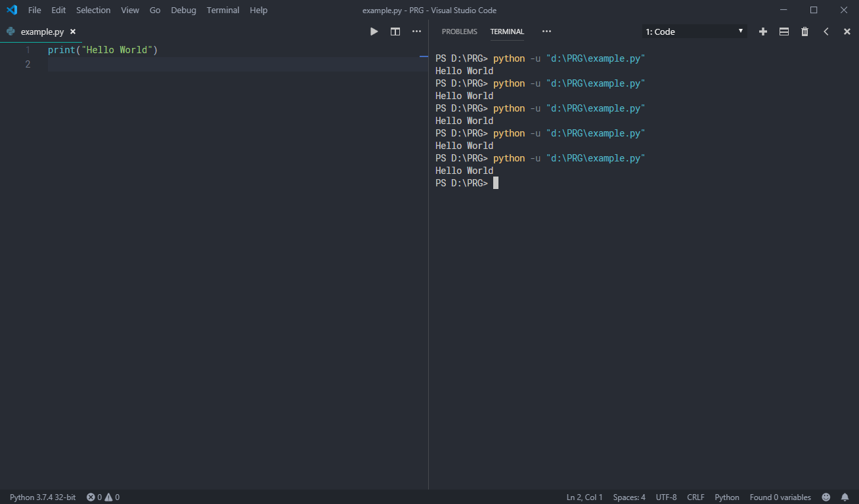The height and width of the screenshot is (504, 859).
Task: Place cursor at end of the print statement
Action: click(x=158, y=49)
